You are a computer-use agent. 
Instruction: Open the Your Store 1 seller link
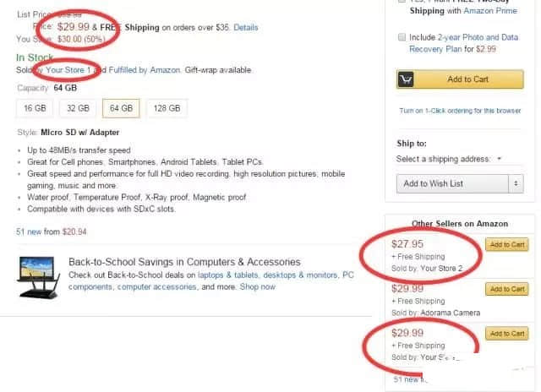click(x=65, y=70)
